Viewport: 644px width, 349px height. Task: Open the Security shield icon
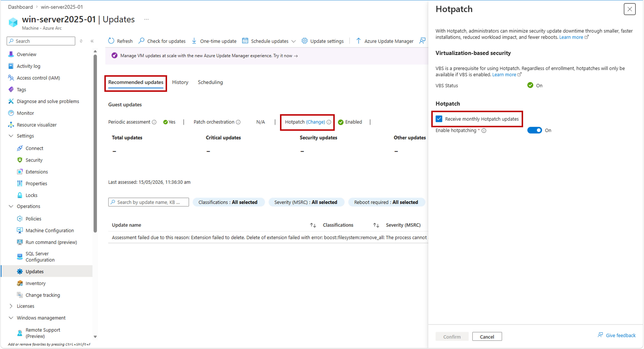(x=20, y=160)
